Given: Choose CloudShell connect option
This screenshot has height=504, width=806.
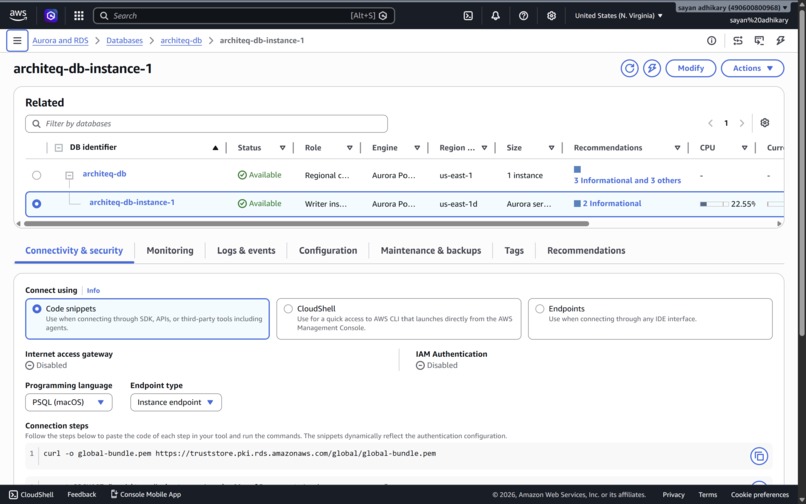Looking at the screenshot, I should pos(398,319).
